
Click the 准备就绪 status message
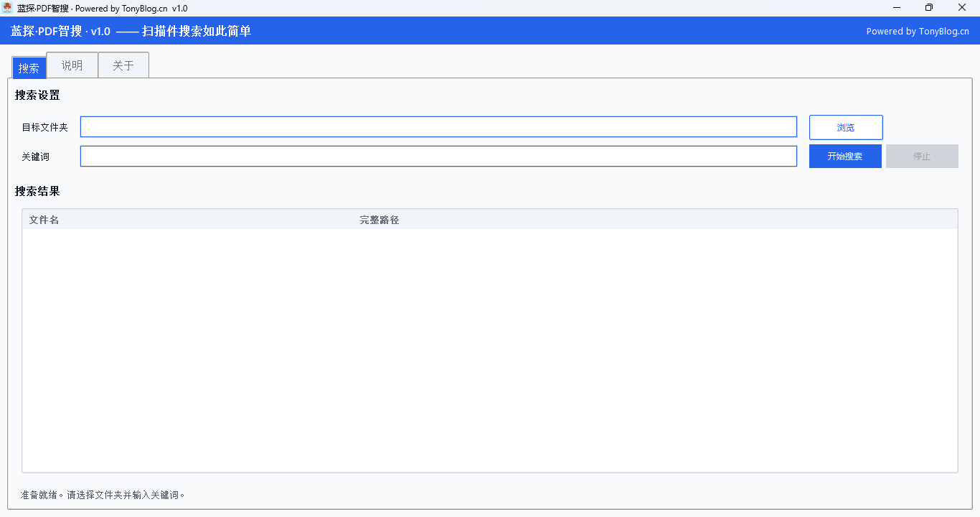pos(103,495)
